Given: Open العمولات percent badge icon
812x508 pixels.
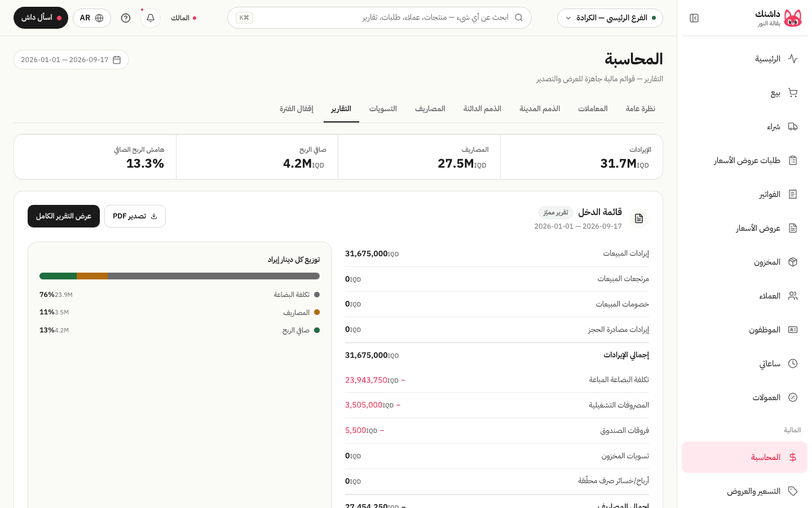Looking at the screenshot, I should click(x=793, y=397).
